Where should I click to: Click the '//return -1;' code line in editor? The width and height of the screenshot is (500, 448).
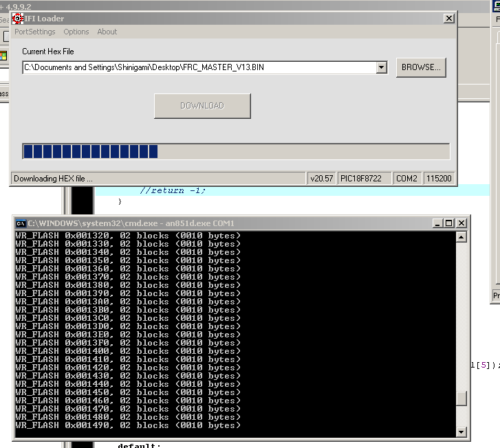173,190
